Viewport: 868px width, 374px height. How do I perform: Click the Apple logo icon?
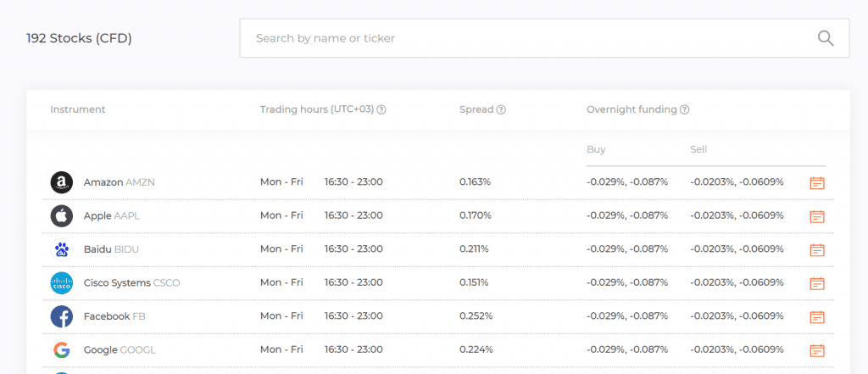61,216
